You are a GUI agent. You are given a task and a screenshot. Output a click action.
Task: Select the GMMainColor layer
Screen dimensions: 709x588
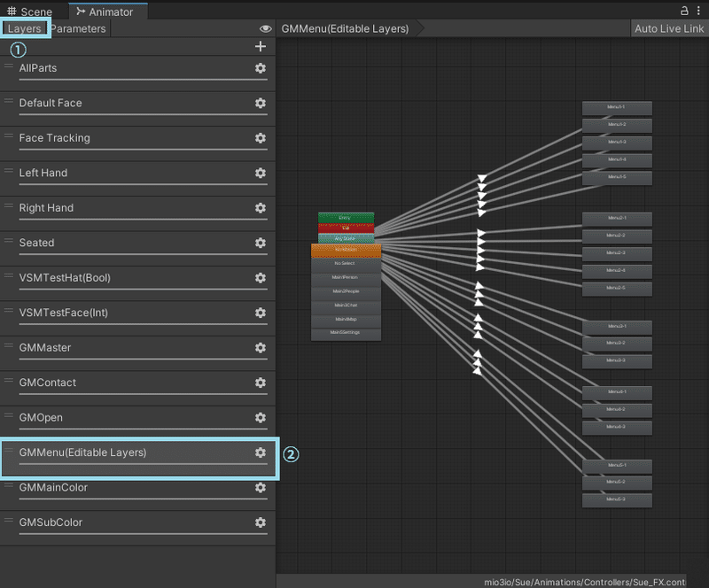click(x=137, y=492)
